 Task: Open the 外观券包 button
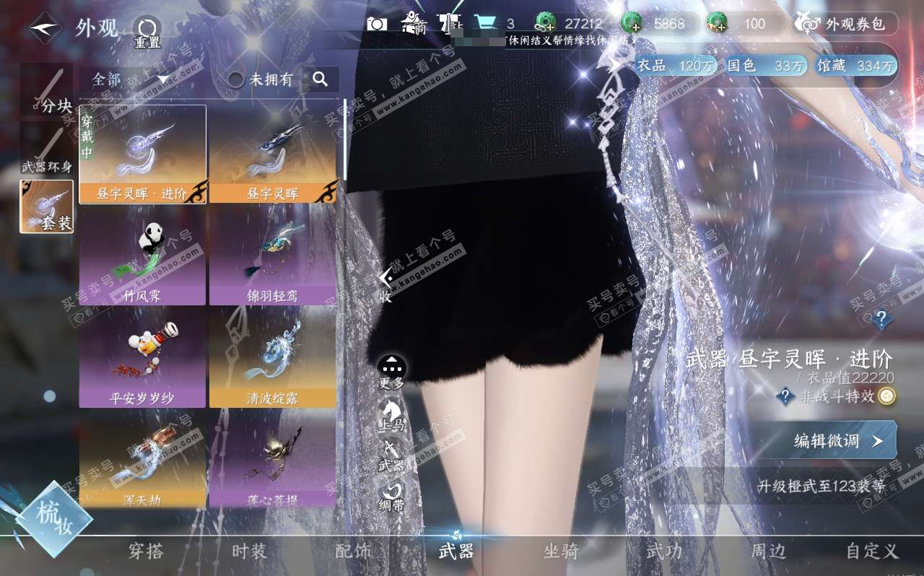(845, 24)
